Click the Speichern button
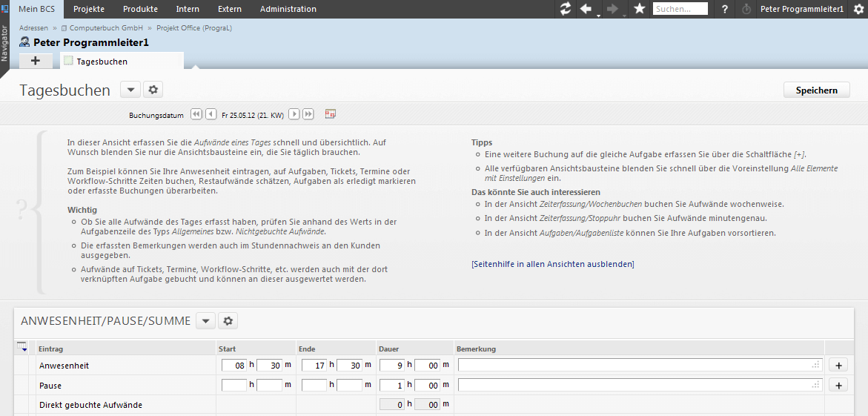This screenshot has width=868, height=416. click(816, 90)
